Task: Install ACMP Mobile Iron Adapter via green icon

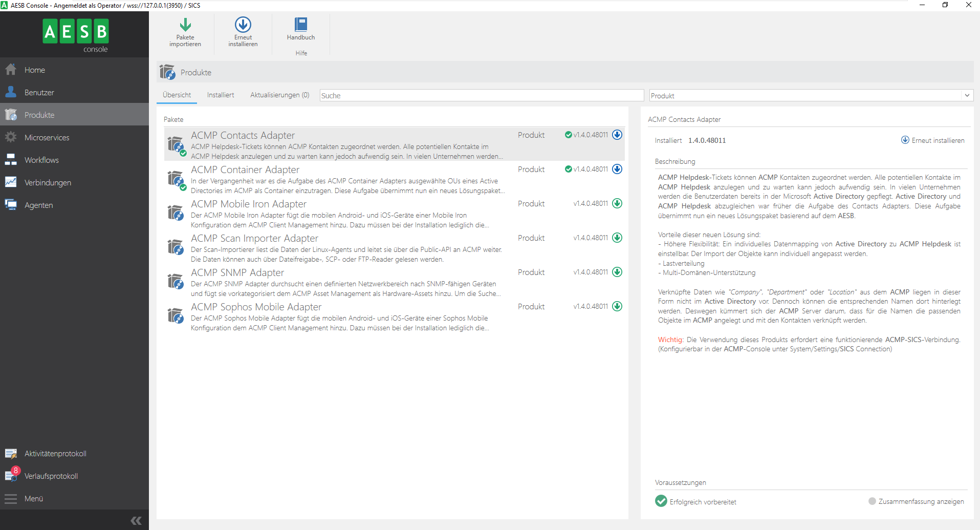Action: pos(617,203)
